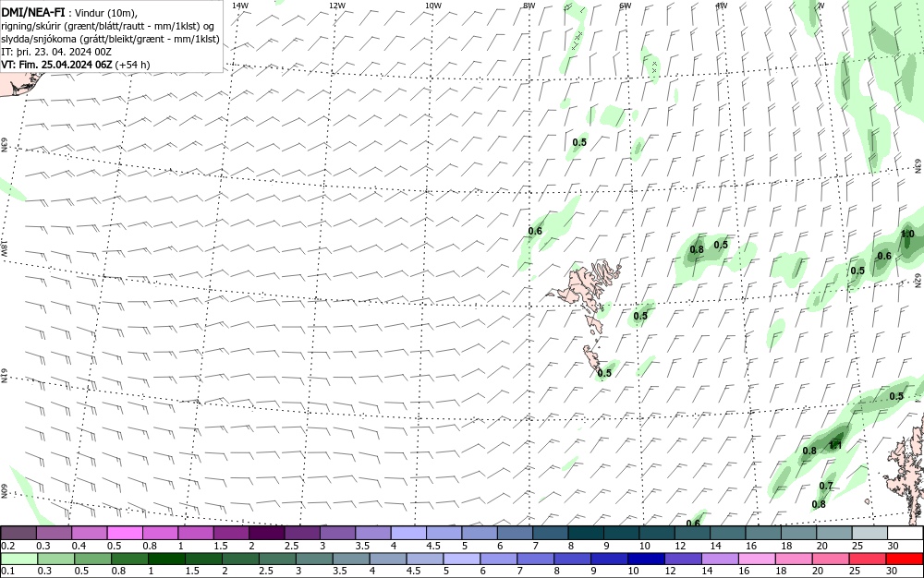Click the '12W' longitude label
Viewport: 924px width, 578px height.
point(336,6)
